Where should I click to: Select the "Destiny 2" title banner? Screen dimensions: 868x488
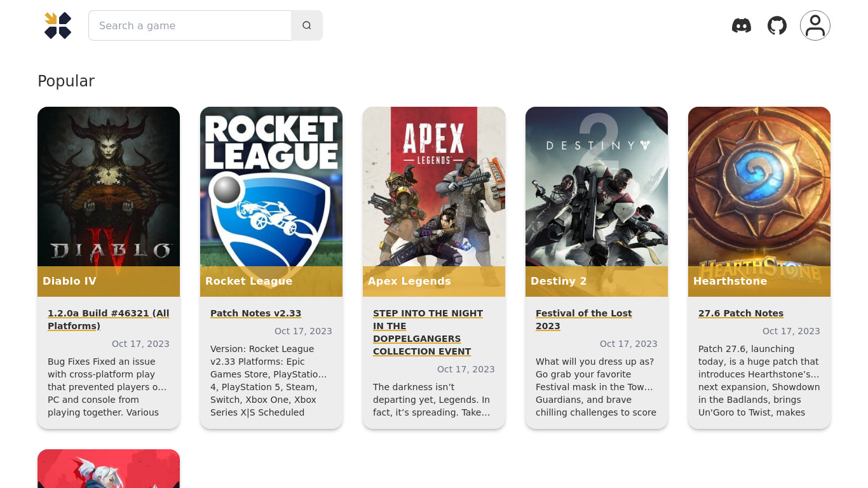tap(597, 281)
